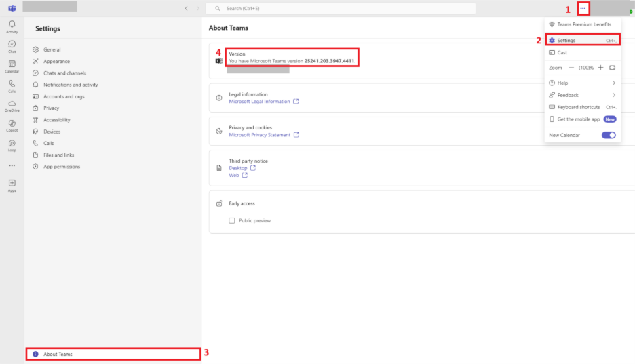635x364 pixels.
Task: Open Teams Premium benefits menu item
Action: (x=582, y=24)
